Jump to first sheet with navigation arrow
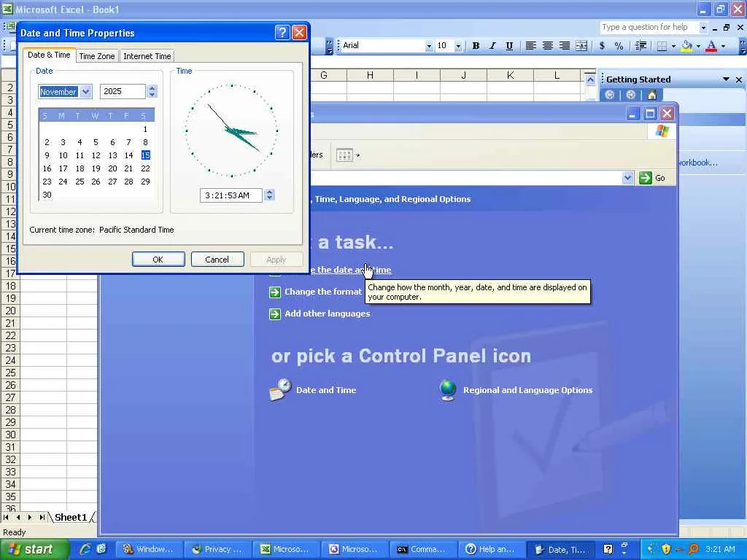 (x=6, y=517)
